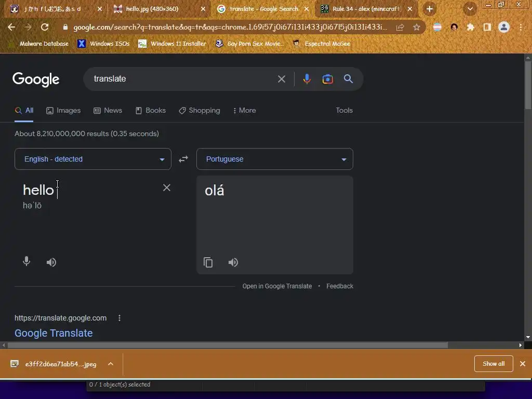Open the Chrome profile avatar menu
This screenshot has width=532, height=399.
tap(504, 27)
